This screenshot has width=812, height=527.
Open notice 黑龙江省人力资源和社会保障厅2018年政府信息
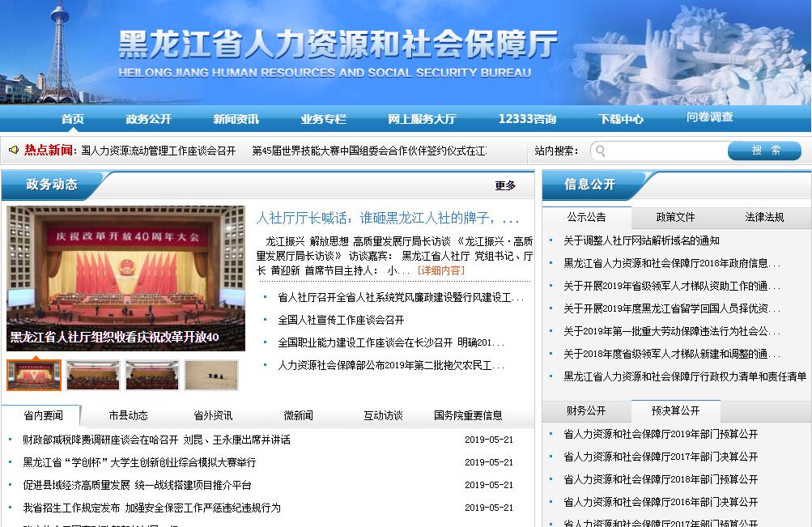pyautogui.click(x=672, y=264)
